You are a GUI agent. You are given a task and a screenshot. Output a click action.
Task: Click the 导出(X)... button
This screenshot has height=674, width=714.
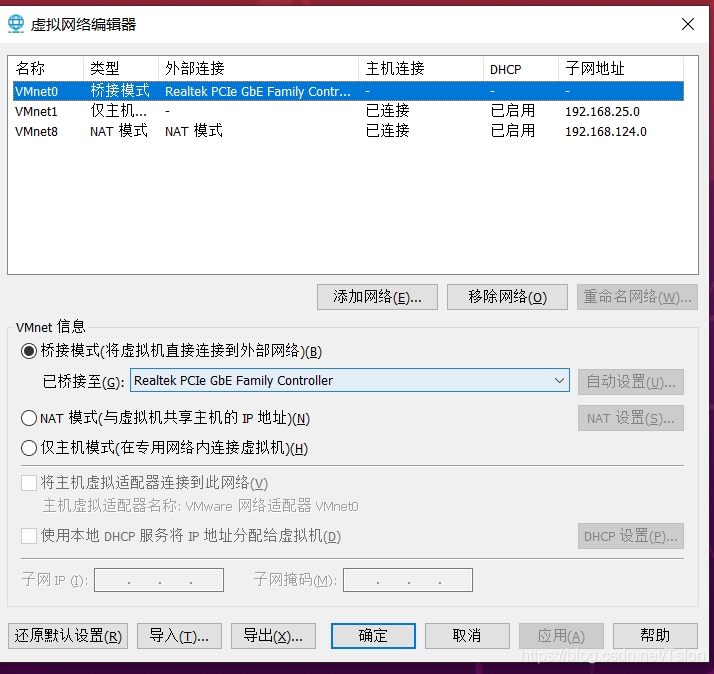tap(273, 636)
